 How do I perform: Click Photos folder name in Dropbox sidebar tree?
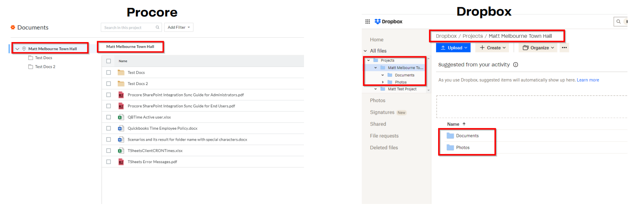pos(401,82)
